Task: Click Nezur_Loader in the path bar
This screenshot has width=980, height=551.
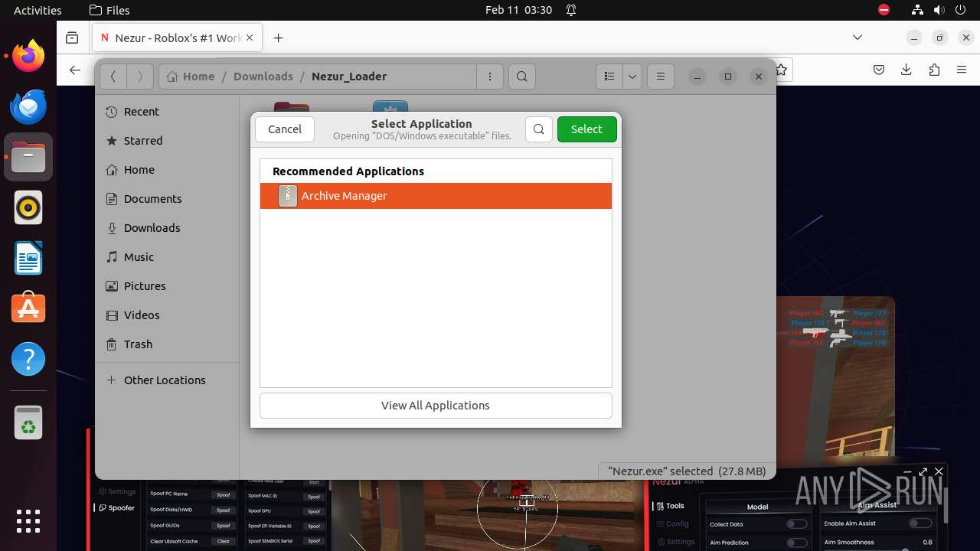Action: (349, 77)
